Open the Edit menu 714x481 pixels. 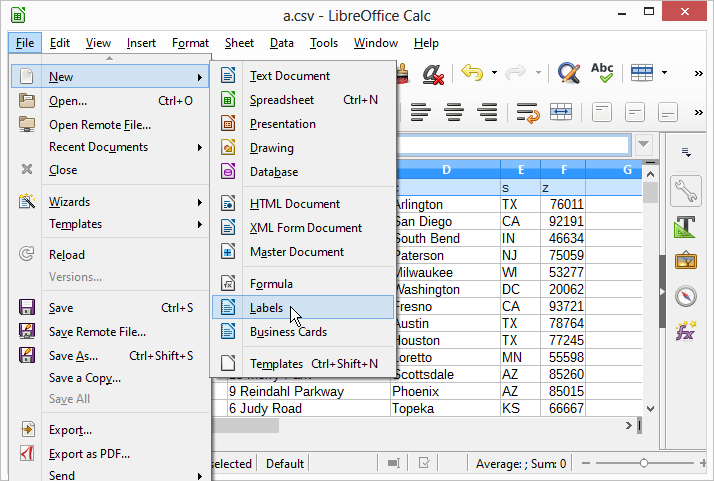click(60, 43)
